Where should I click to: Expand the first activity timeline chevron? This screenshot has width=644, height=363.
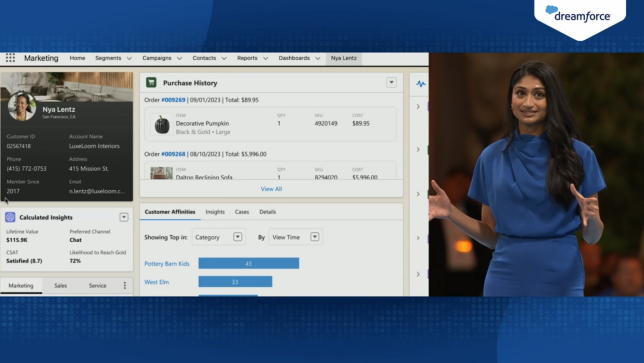coord(418,106)
